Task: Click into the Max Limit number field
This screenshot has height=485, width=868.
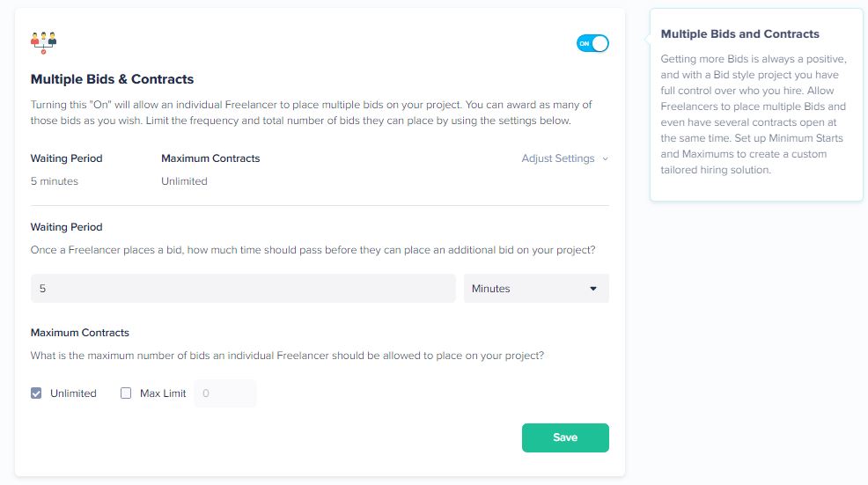Action: point(224,393)
